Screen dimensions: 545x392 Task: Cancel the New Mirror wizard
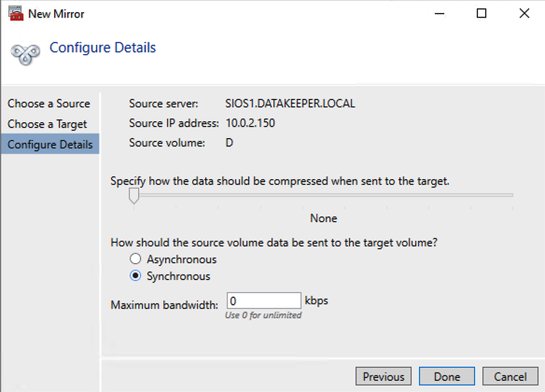pyautogui.click(x=510, y=376)
